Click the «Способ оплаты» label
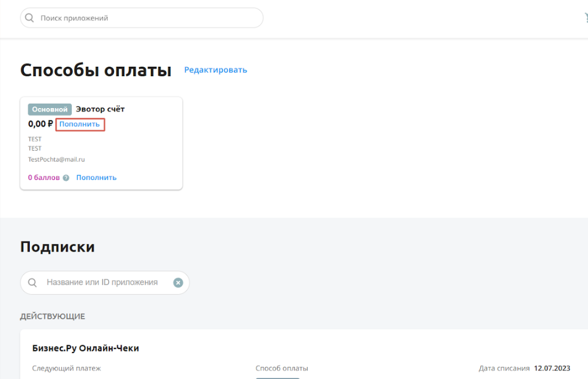Image resolution: width=588 pixels, height=379 pixels. (282, 368)
